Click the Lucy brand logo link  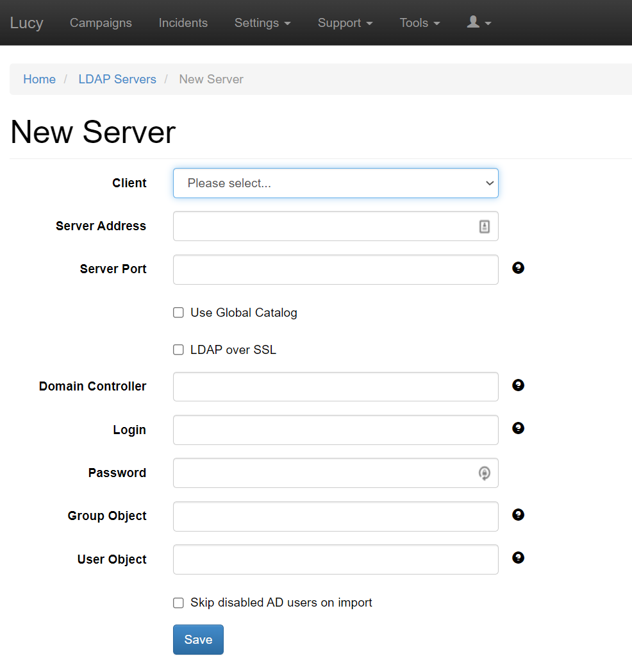pos(26,22)
